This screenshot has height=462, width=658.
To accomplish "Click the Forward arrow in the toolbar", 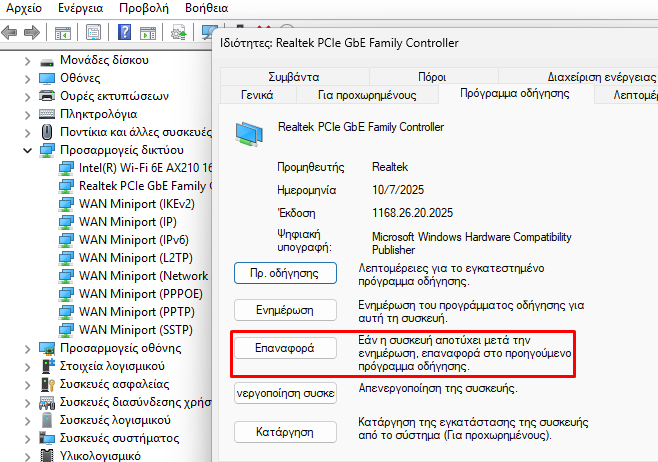I will pyautogui.click(x=32, y=32).
